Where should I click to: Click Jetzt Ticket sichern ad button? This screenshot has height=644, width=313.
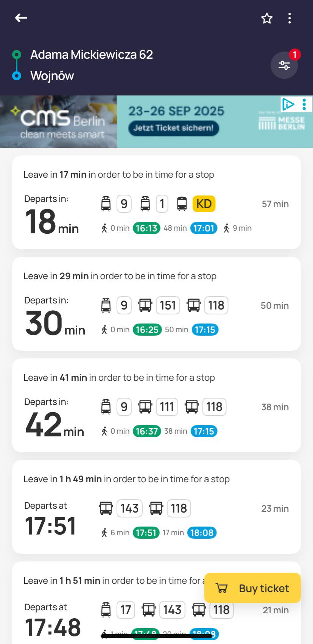(x=174, y=128)
